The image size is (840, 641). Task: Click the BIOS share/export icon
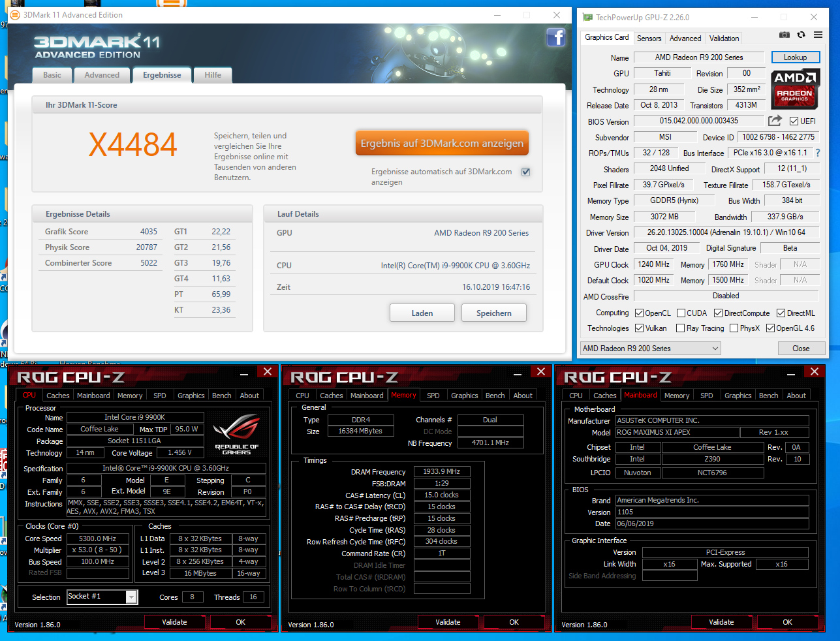coord(775,121)
